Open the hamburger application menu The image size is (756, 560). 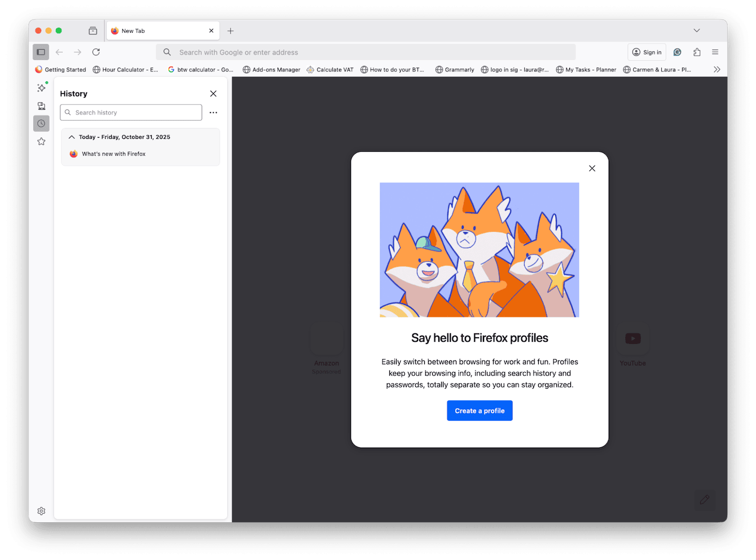(x=715, y=52)
